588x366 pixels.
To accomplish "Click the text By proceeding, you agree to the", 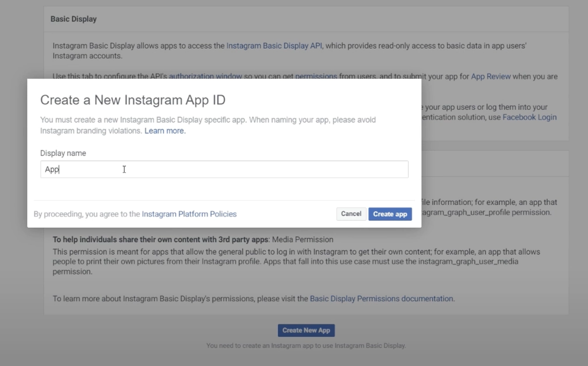I will pos(87,214).
